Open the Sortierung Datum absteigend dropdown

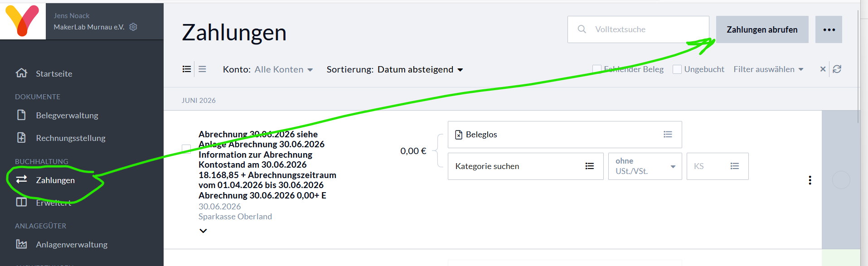395,69
